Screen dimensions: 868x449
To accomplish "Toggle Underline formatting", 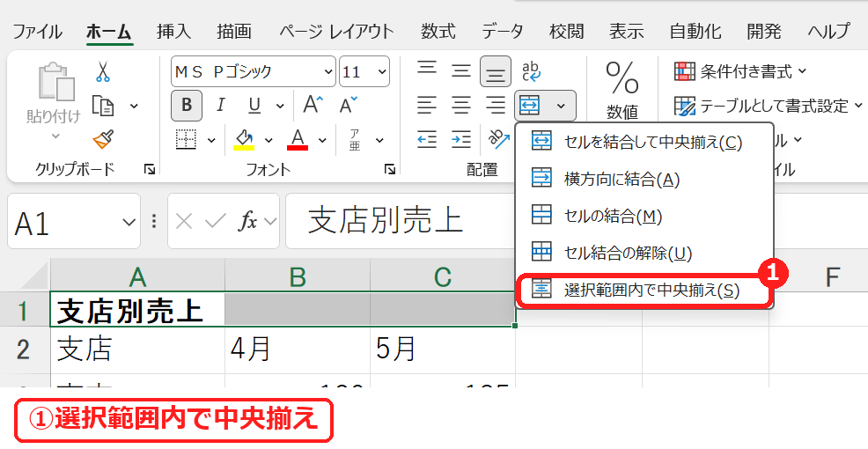I will pos(254,105).
